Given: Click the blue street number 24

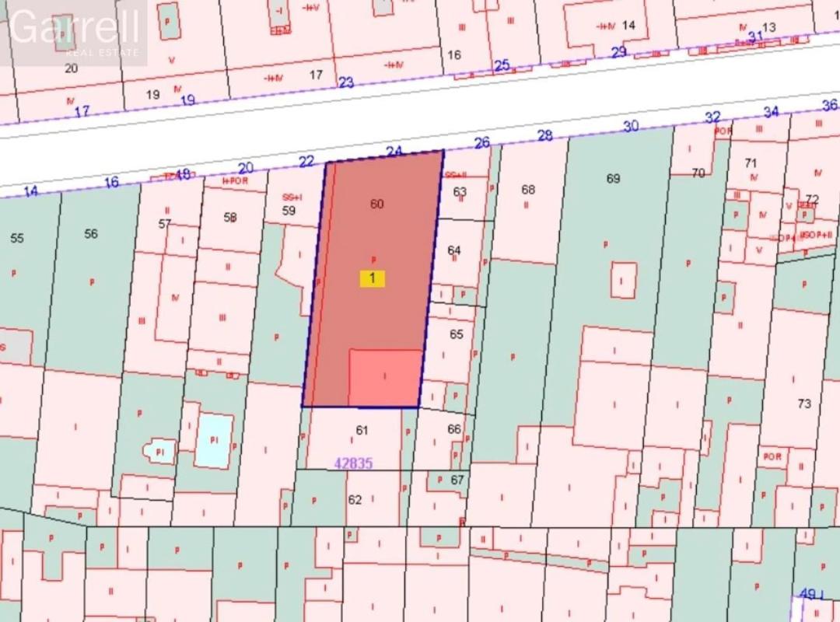Looking at the screenshot, I should [x=394, y=152].
